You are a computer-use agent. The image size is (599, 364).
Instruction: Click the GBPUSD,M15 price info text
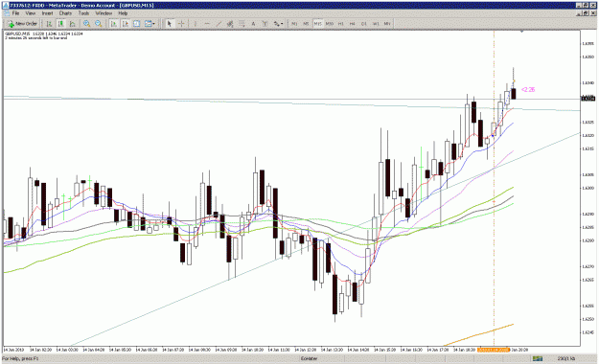coord(43,34)
